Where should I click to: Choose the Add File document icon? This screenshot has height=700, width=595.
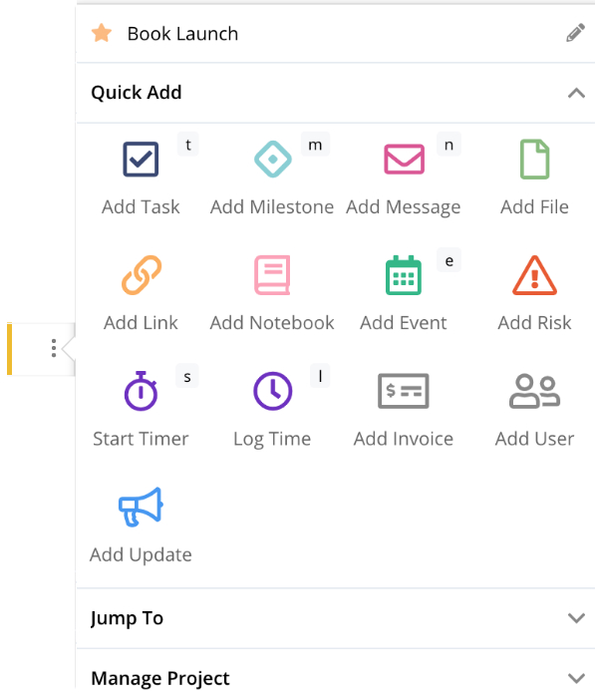[x=535, y=160]
